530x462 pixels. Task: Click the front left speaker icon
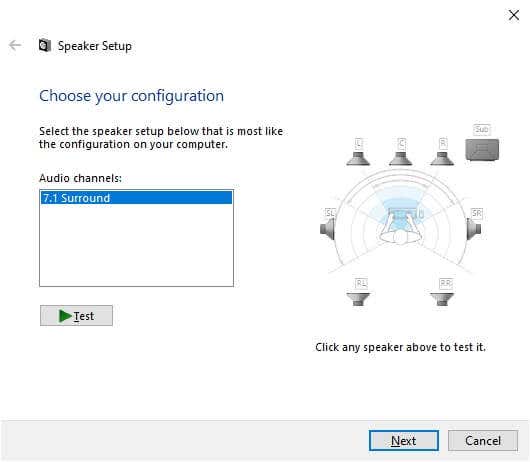358,159
